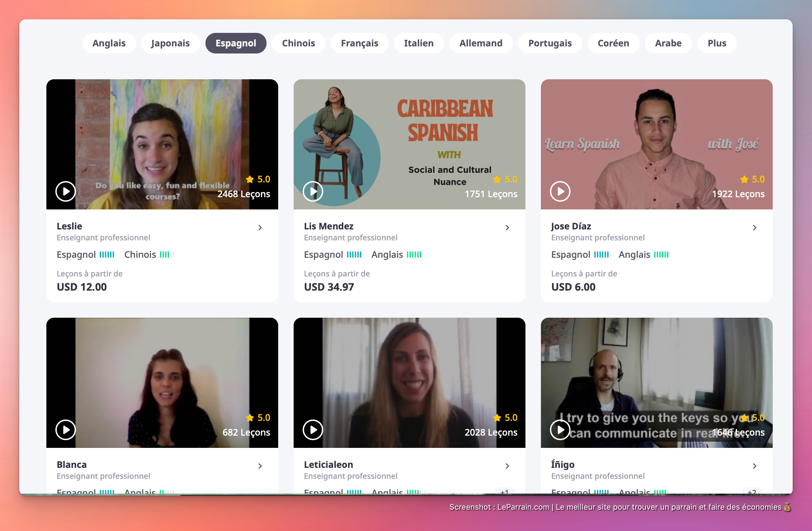
Task: Choose the Coréen language filter
Action: (x=613, y=43)
